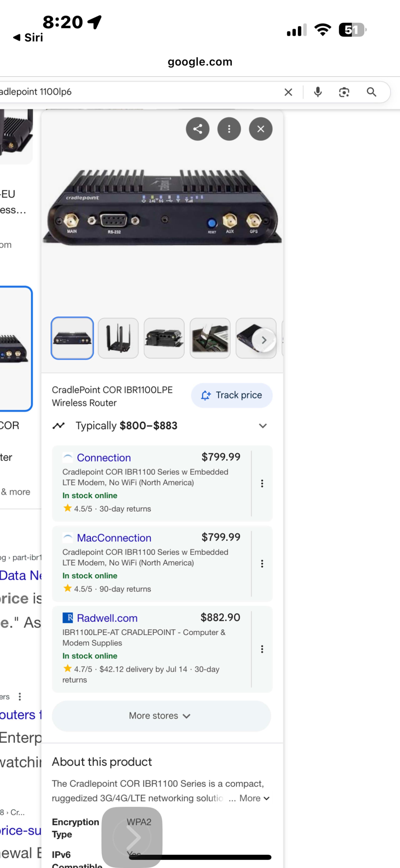Viewport: 400px width, 868px height.
Task: Open more options for Connection listing
Action: [262, 484]
